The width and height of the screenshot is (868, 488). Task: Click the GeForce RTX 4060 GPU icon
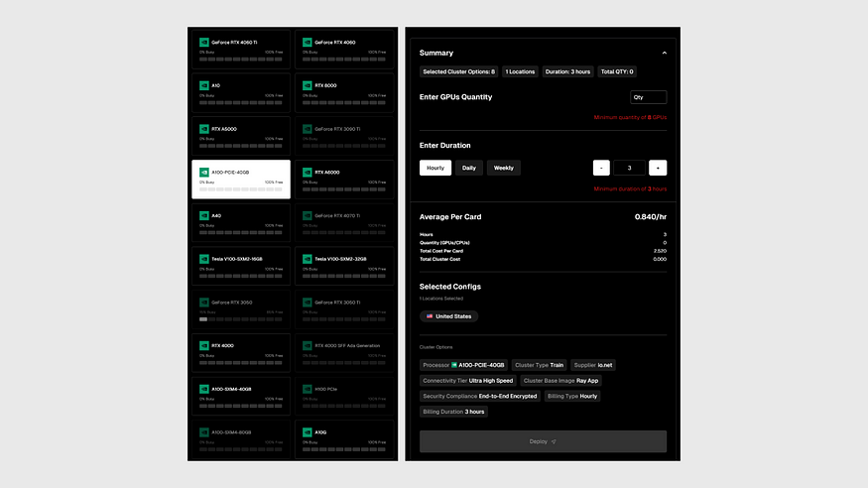pyautogui.click(x=308, y=42)
